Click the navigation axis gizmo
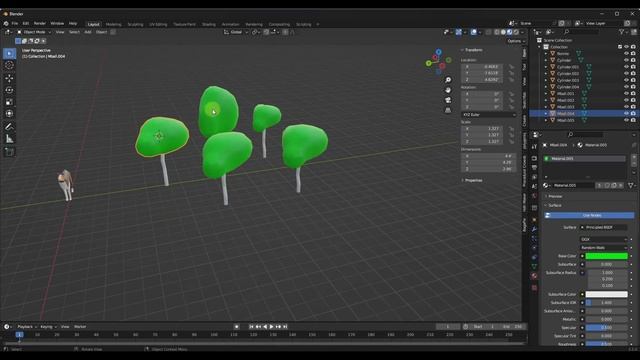The height and width of the screenshot is (360, 640). coord(438,62)
